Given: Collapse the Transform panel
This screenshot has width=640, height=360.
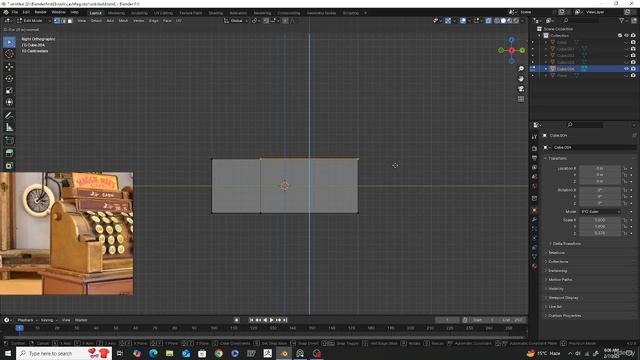Looking at the screenshot, I should [557, 158].
